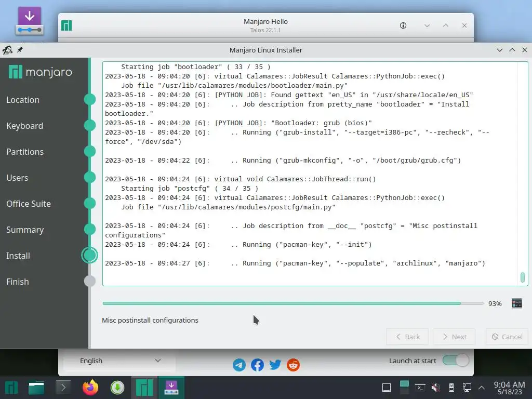The height and width of the screenshot is (399, 532).
Task: Select the Install step in the sidebar
Action: [x=18, y=256]
